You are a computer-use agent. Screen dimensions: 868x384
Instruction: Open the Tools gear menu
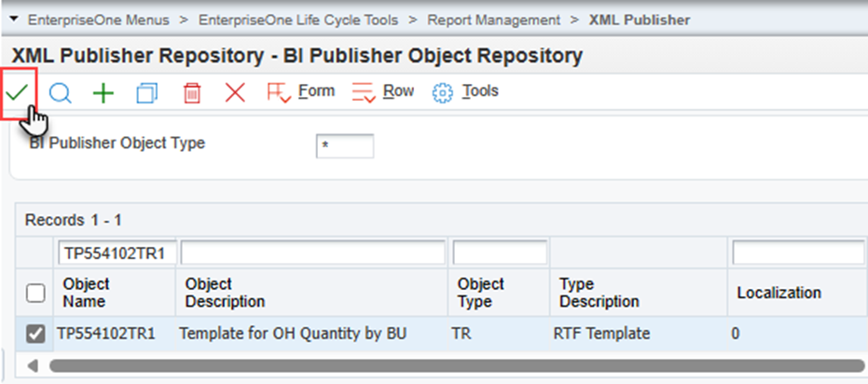point(465,92)
